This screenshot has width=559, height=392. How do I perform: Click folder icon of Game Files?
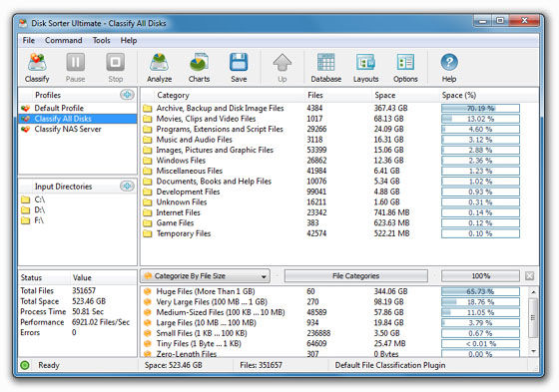[148, 223]
